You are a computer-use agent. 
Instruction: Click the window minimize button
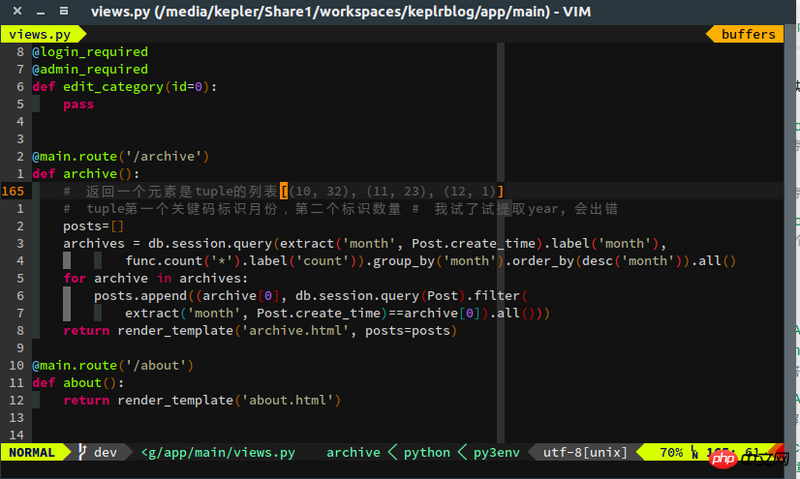[x=41, y=12]
